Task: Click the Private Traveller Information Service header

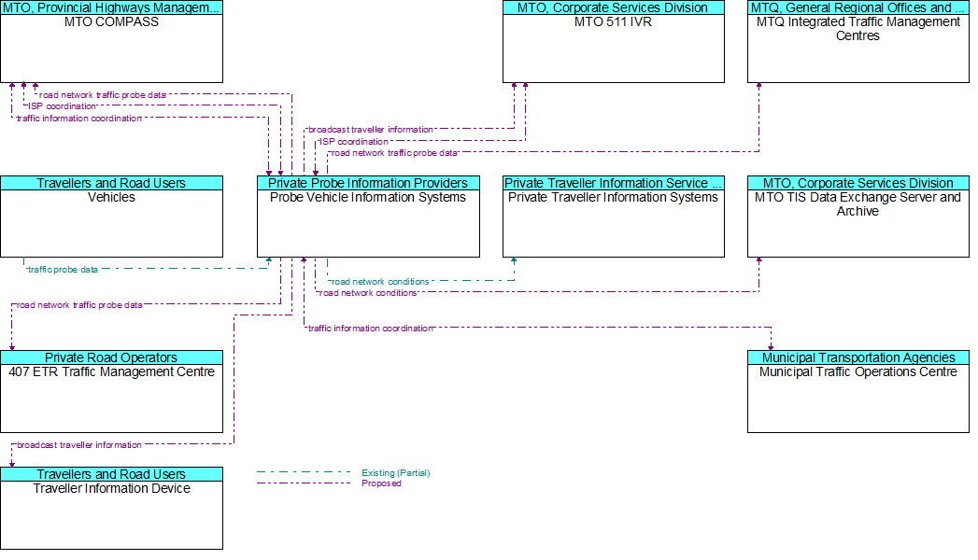Action: tap(614, 183)
